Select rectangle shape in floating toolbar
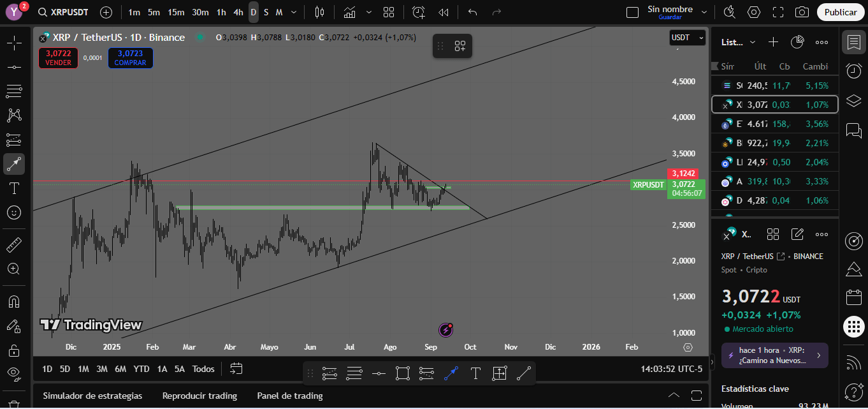Screen dimensions: 868x409 pos(402,373)
